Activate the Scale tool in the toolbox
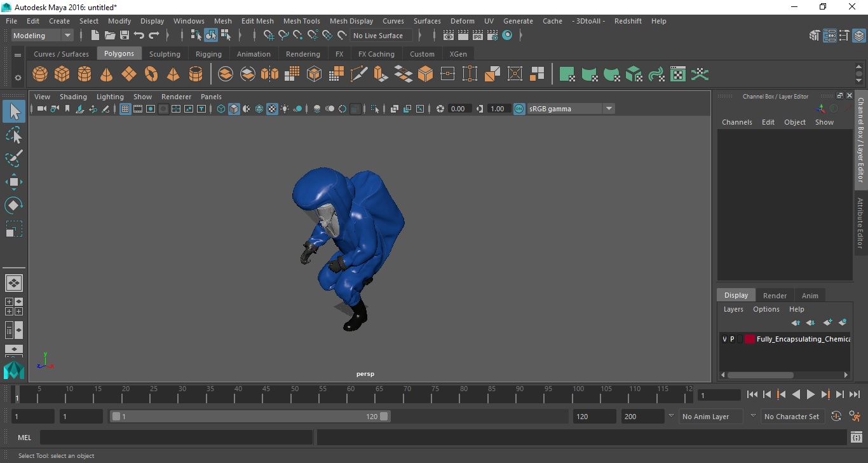 14,229
